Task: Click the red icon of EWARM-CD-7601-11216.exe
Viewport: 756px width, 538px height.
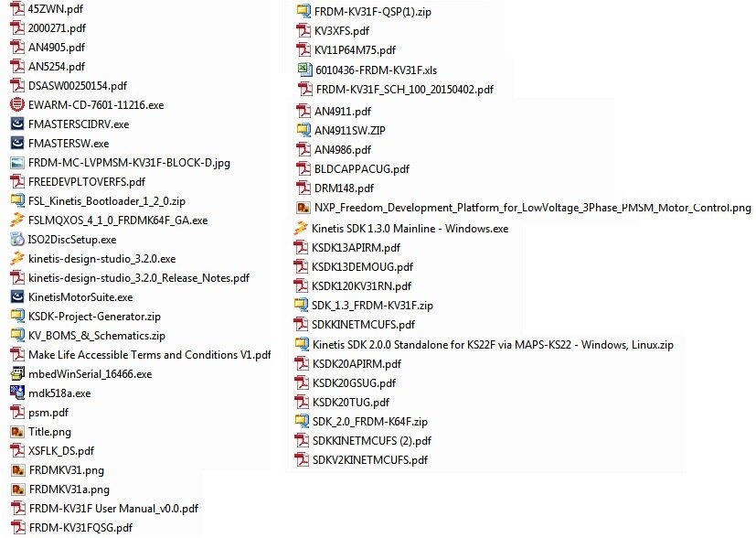Action: (x=17, y=104)
